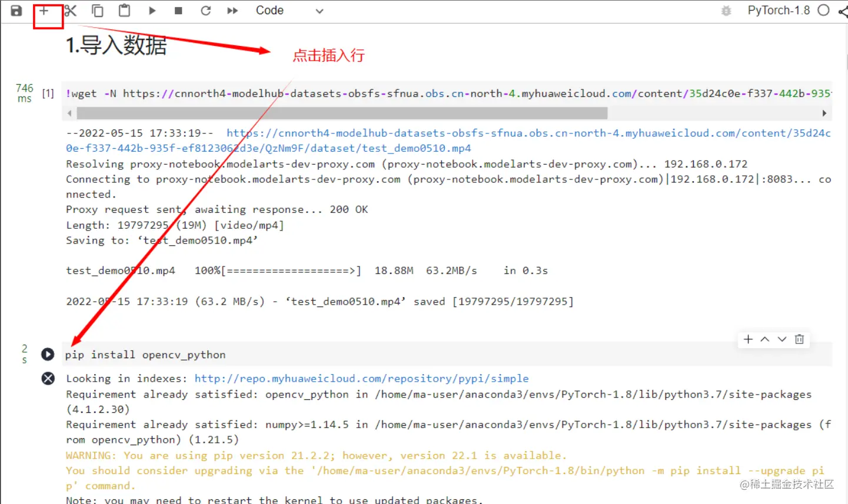The height and width of the screenshot is (504, 848).
Task: Stop kernel execution with the square icon
Action: (x=178, y=11)
